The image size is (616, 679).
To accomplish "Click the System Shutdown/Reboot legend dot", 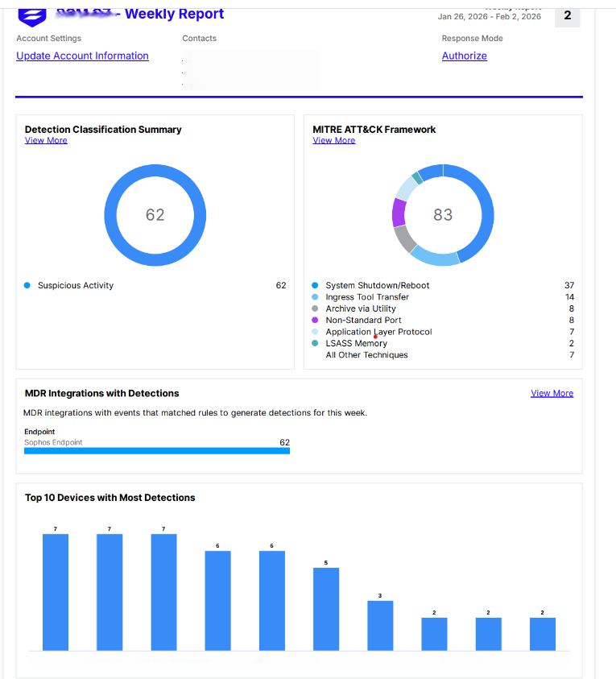I will pos(315,285).
